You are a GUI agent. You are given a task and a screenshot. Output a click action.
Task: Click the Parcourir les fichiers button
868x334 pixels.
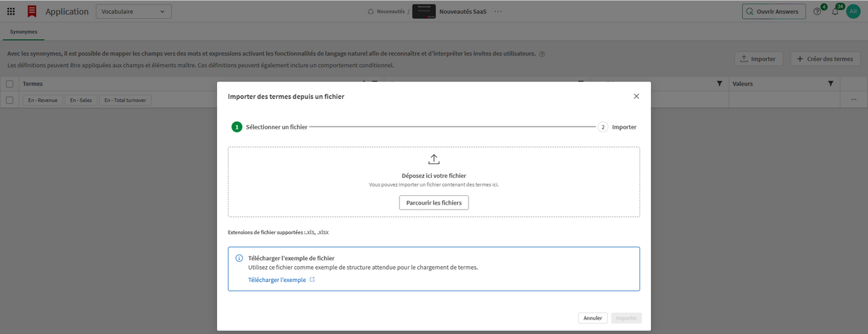tap(434, 202)
